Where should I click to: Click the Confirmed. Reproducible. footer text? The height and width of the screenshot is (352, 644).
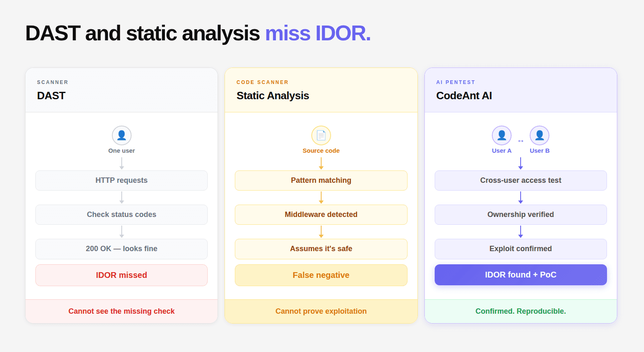click(521, 311)
